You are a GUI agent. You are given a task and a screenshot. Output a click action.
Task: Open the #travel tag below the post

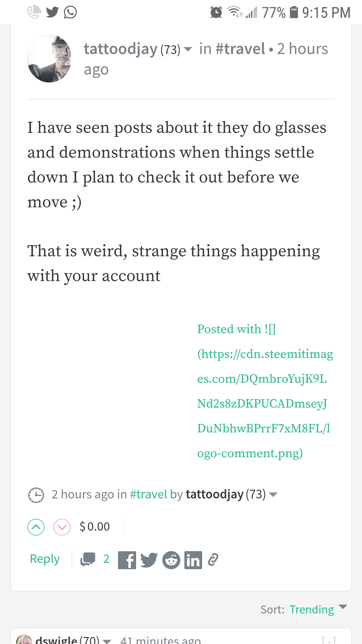(x=148, y=494)
